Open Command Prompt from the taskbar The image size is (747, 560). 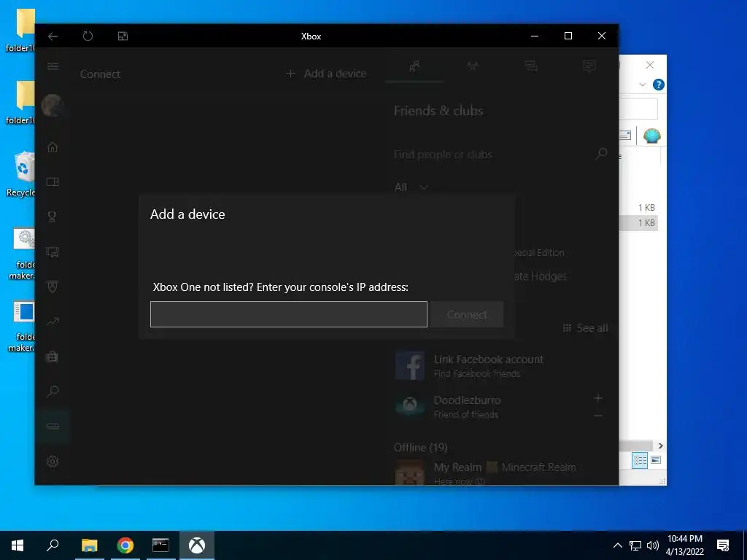pos(160,545)
